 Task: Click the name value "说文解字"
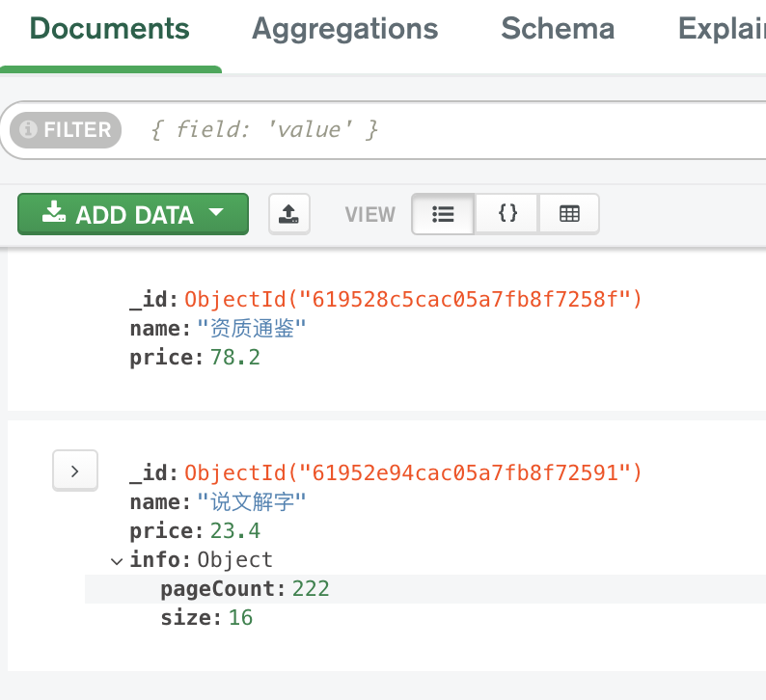(x=251, y=502)
